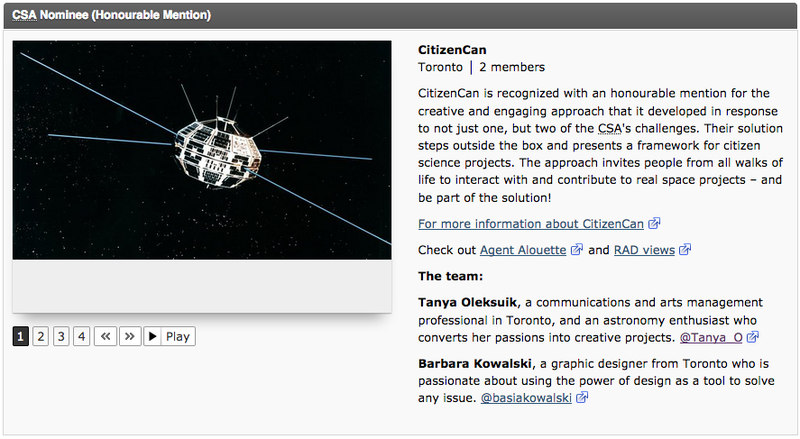The width and height of the screenshot is (800, 439).
Task: Open Barbara's @basiakowalski Twitter link
Action: pos(526,398)
